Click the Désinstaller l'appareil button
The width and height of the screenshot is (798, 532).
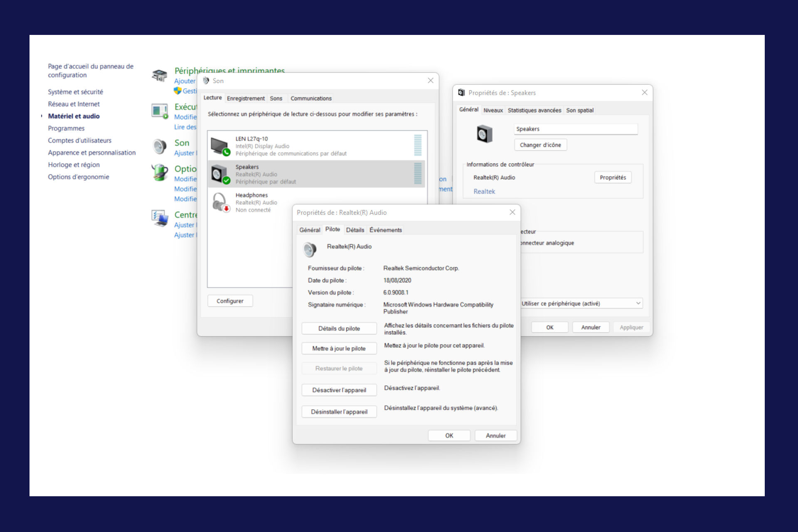[x=339, y=411]
